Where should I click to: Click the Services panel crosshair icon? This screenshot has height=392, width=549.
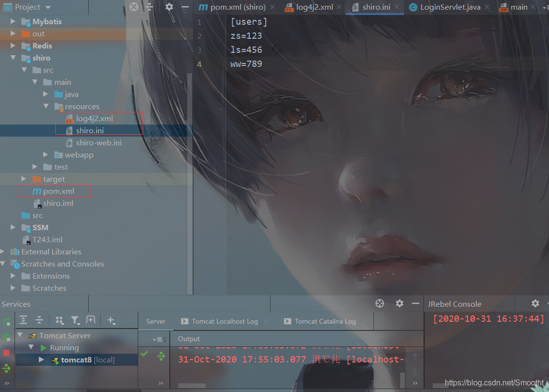pyautogui.click(x=380, y=303)
